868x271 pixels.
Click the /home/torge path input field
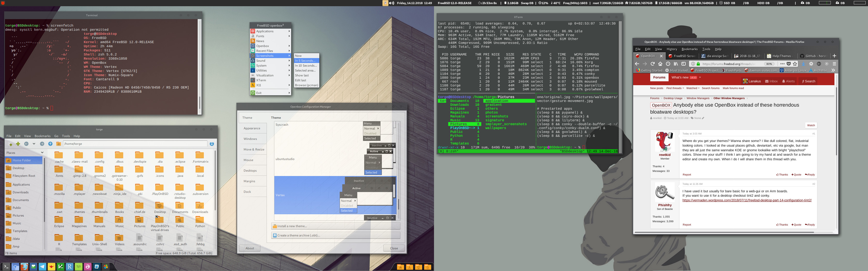(135, 144)
